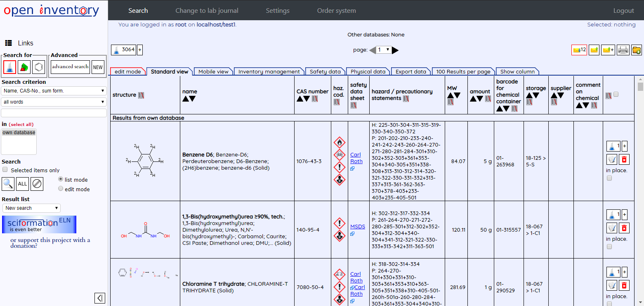This screenshot has width=644, height=306.
Task: Delete the Benzene D6 container with trash icon
Action: pos(624,159)
